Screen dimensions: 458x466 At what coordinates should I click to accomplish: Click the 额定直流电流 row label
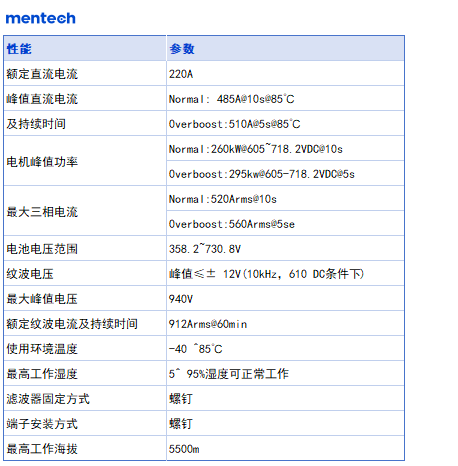(x=42, y=74)
